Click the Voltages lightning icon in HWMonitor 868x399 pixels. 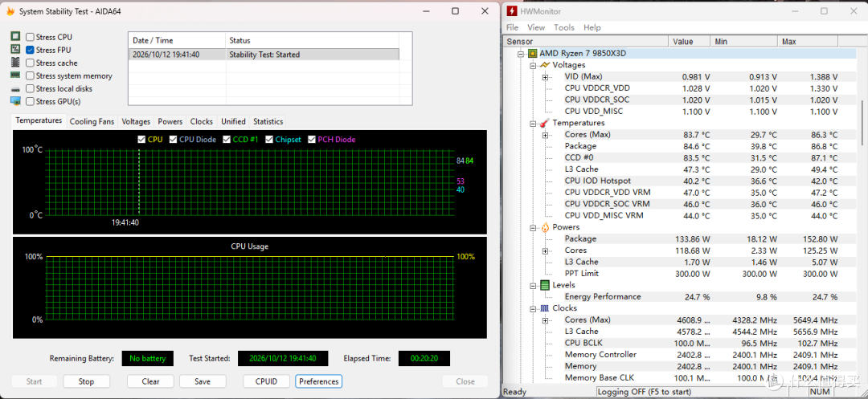click(x=545, y=65)
